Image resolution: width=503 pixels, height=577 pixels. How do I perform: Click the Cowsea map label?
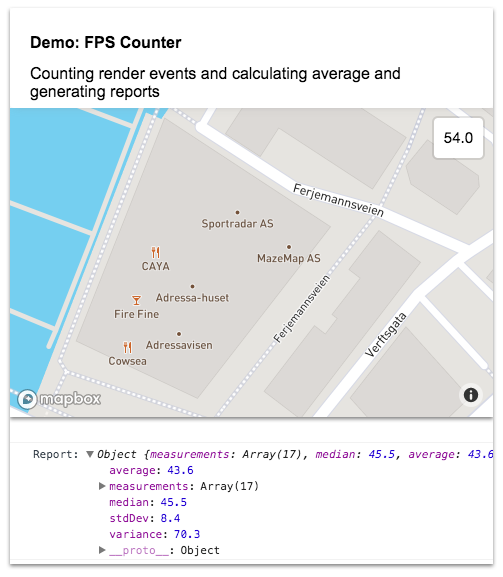click(127, 361)
